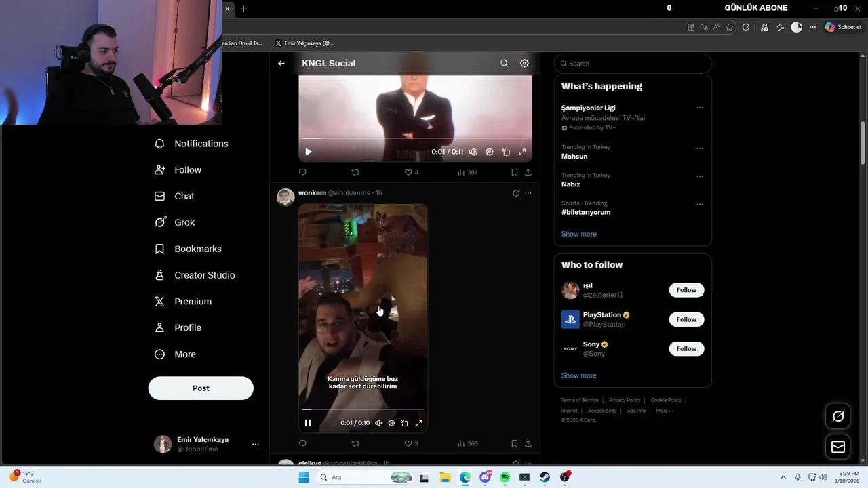This screenshot has height=488, width=868.
Task: Go back from KNGL Social list
Action: (281, 63)
